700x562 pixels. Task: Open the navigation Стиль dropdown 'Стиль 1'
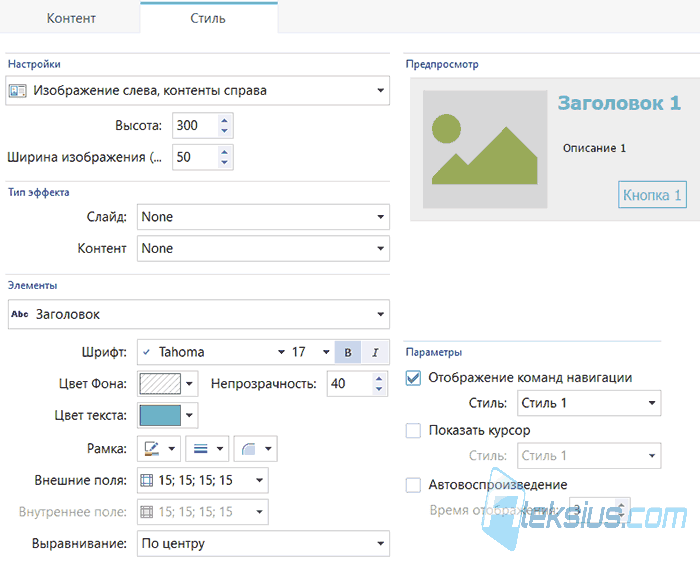[589, 404]
